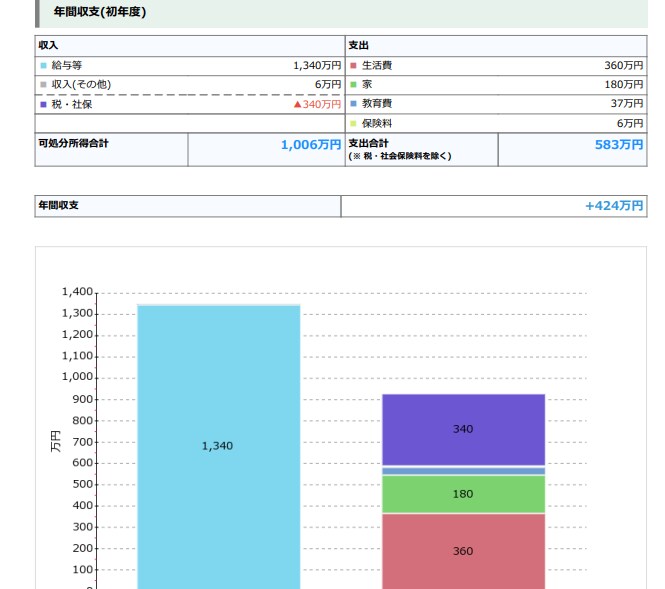Viewport: 665px width, 589px height.
Task: Click the red 生活費 legend swatch
Action: point(353,66)
